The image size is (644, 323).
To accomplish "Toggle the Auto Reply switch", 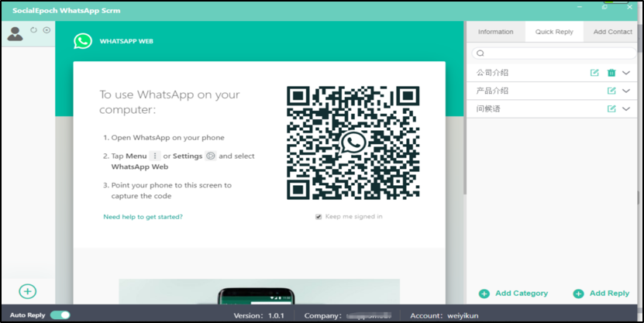I will (x=60, y=315).
